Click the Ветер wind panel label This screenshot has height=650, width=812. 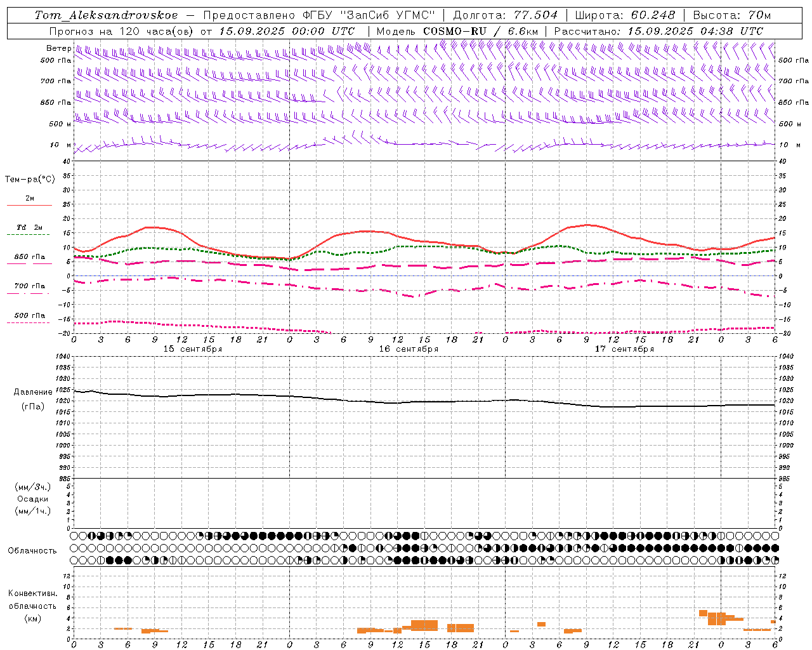coord(58,48)
